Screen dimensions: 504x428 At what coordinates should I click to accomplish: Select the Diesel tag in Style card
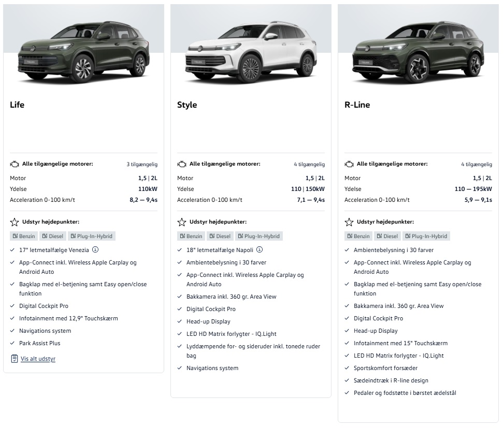[x=220, y=236]
